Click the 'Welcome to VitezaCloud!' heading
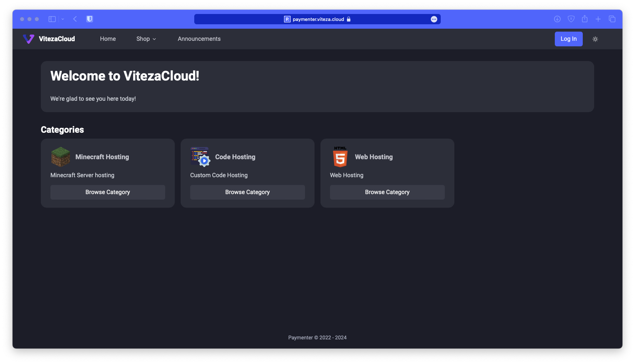635x364 pixels. coord(125,76)
